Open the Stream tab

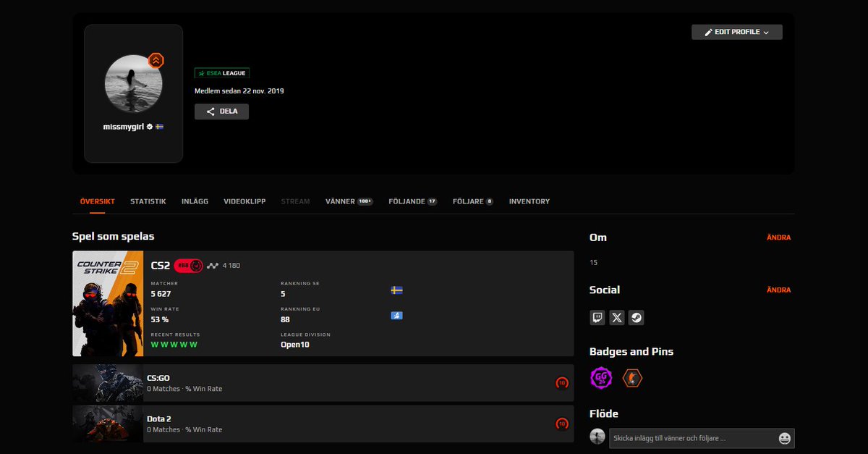click(x=295, y=201)
